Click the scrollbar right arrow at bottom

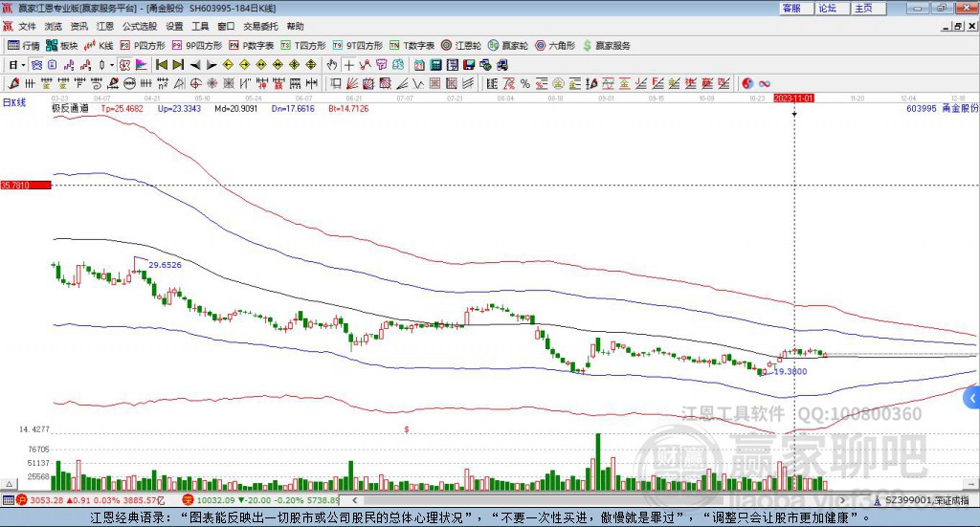point(842,500)
